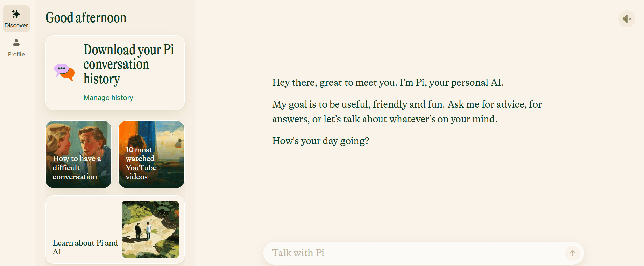Image resolution: width=644 pixels, height=266 pixels.
Task: Click the "Good afternoon" heading
Action: point(86,18)
